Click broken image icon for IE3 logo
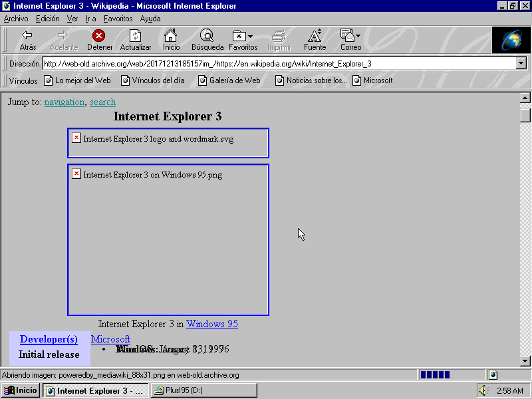Screen dimensions: 532x399 (76, 138)
